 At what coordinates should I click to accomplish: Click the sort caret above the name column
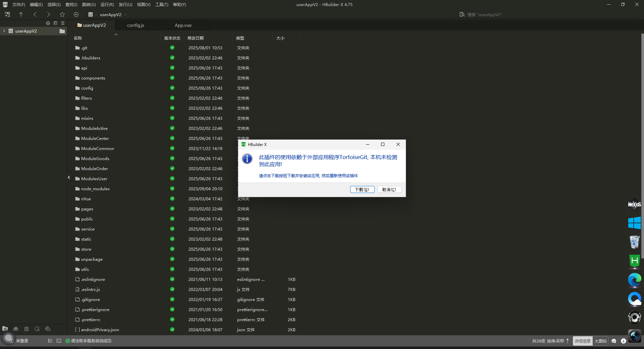116,35
